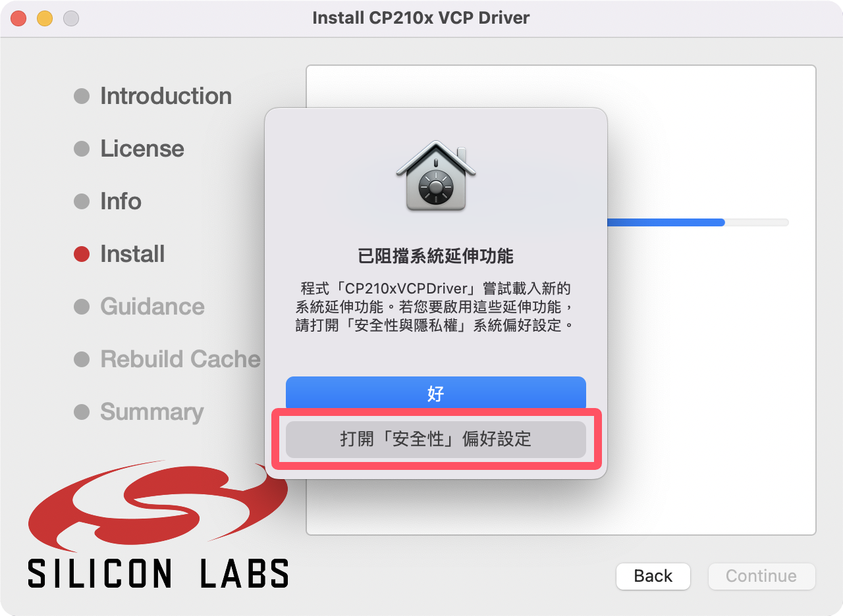Click the gray bullet beside Introduction
The height and width of the screenshot is (616, 843).
coord(82,96)
